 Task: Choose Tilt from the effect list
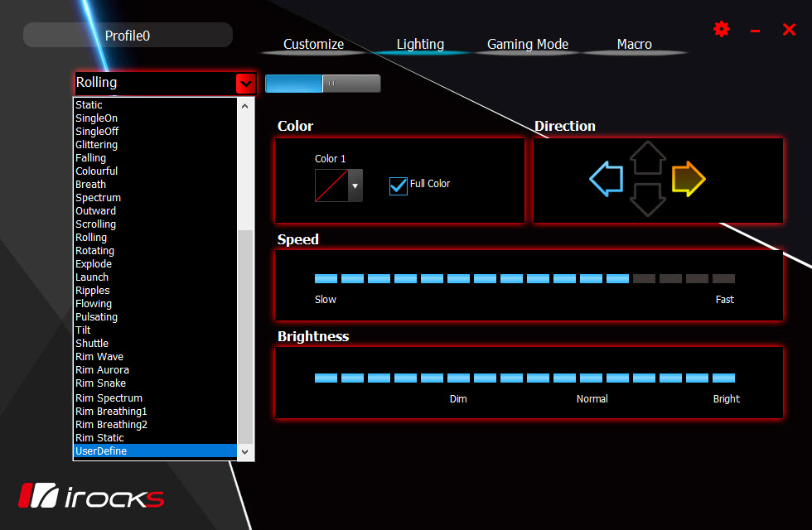156,330
